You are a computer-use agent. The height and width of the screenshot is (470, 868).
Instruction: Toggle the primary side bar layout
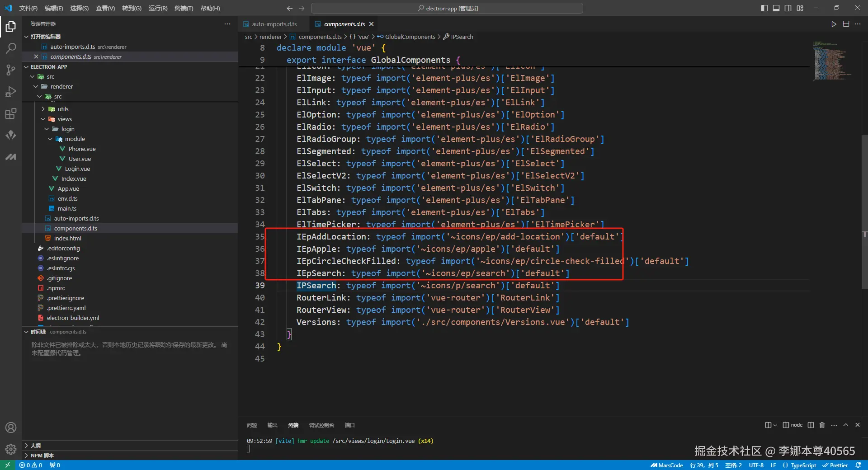[764, 8]
